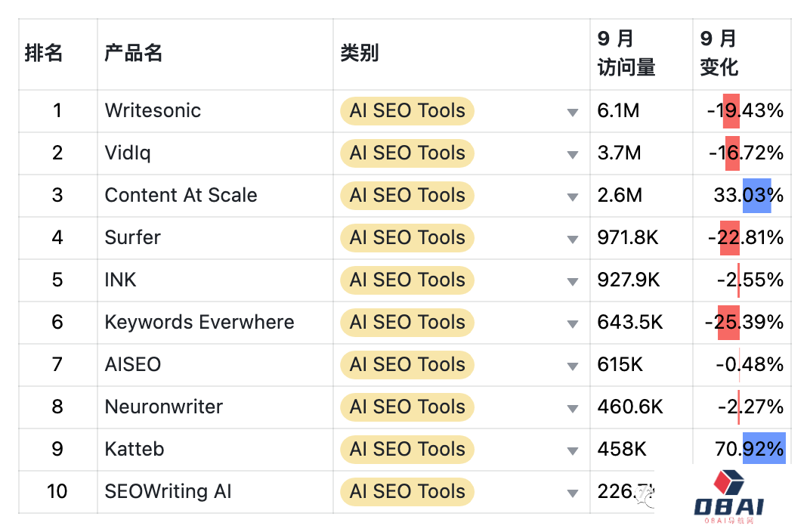Open category dropdown arrow for Writesonic row

[573, 112]
